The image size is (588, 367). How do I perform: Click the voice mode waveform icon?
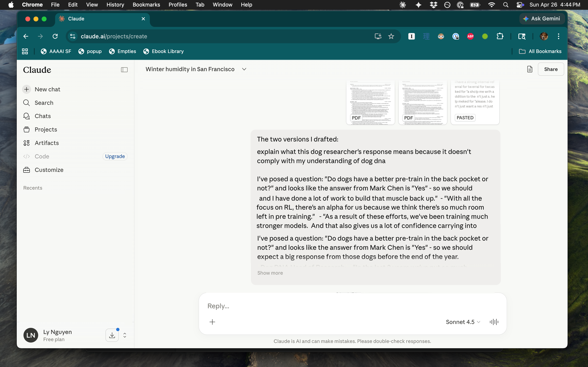(494, 322)
